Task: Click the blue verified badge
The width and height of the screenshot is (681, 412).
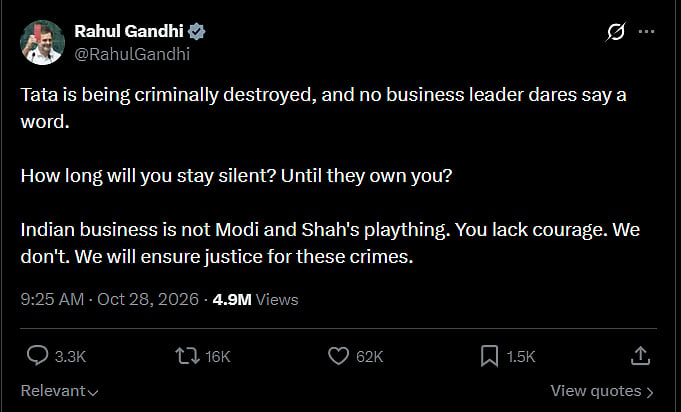Action: point(197,32)
